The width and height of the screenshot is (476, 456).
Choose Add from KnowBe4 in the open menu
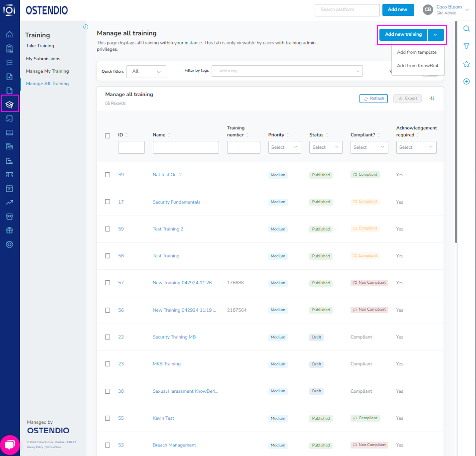click(417, 65)
